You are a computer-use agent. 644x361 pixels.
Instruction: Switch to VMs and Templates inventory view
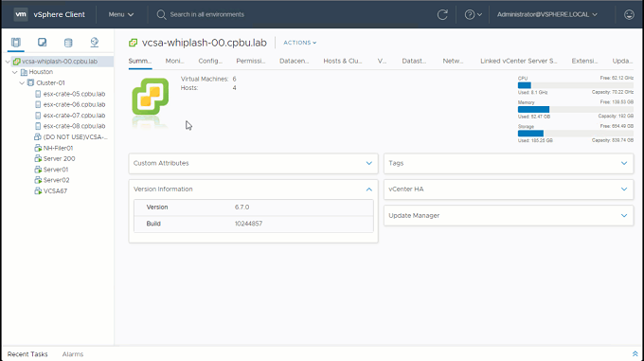42,43
